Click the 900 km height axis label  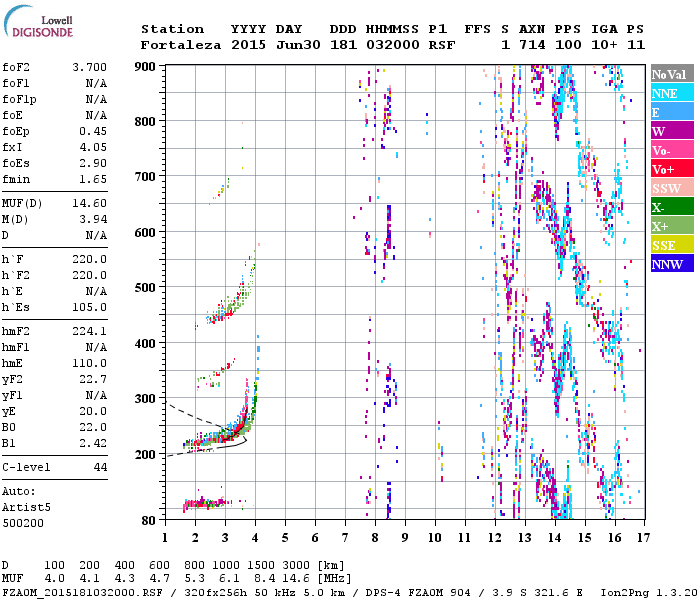point(146,67)
